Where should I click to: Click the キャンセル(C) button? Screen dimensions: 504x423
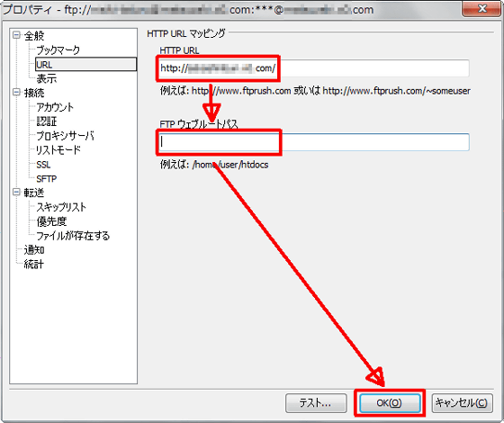[x=462, y=403]
